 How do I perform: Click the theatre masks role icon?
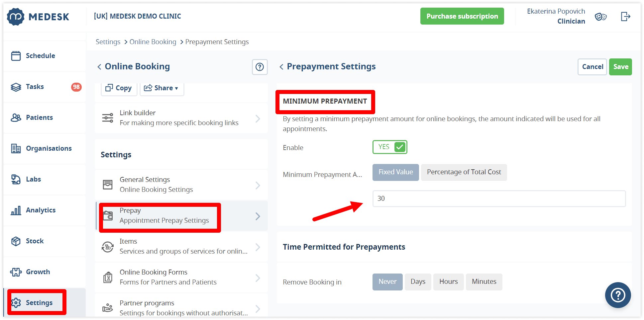tap(600, 16)
